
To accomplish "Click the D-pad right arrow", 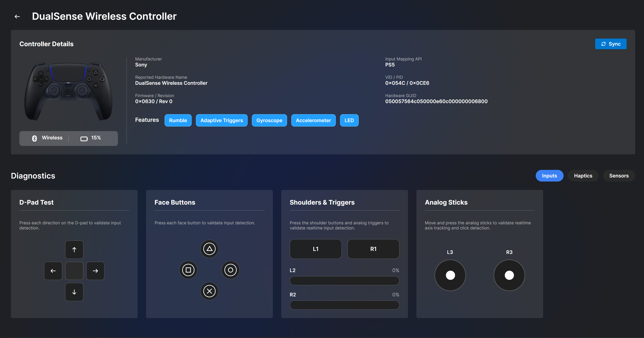I will tap(95, 271).
